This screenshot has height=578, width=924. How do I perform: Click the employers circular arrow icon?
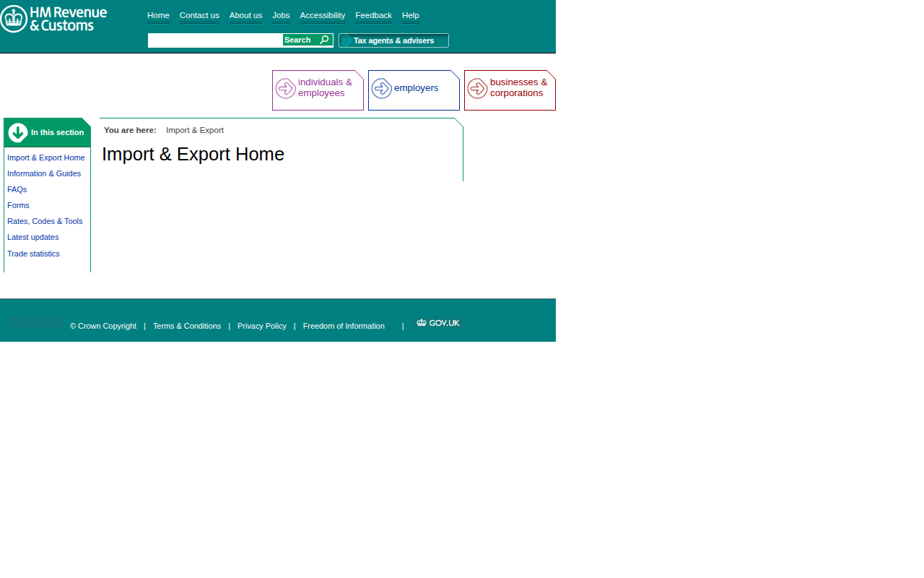pyautogui.click(x=381, y=88)
